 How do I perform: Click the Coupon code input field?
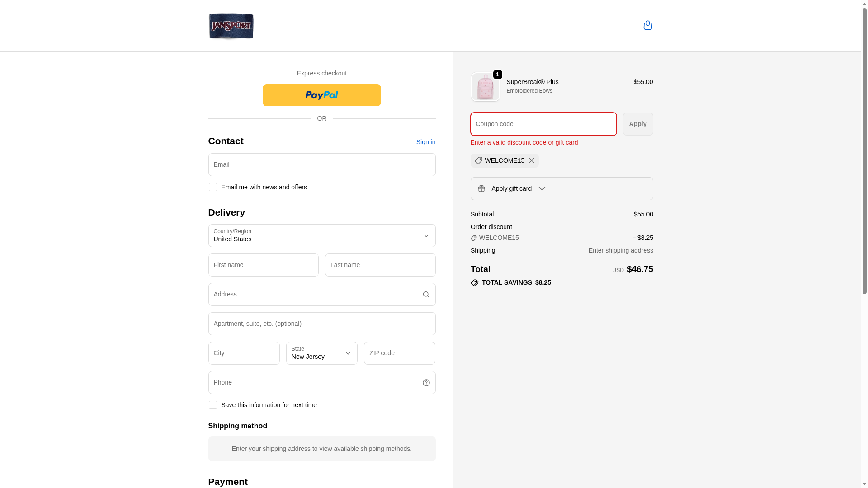click(x=543, y=124)
